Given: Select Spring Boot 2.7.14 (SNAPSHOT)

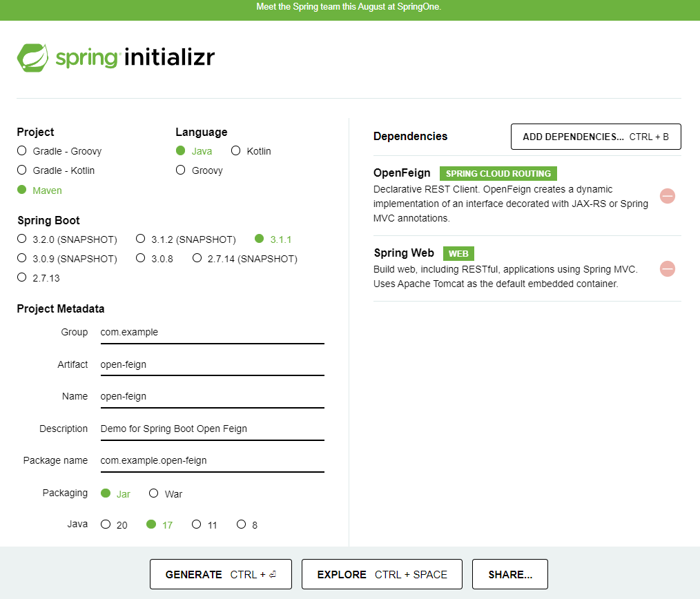Looking at the screenshot, I should point(244,258).
